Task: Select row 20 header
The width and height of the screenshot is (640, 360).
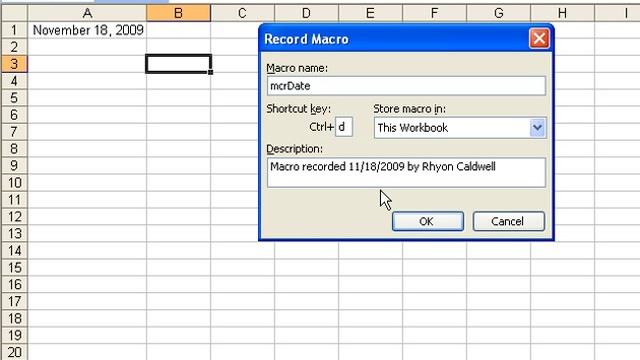Action: (x=14, y=352)
